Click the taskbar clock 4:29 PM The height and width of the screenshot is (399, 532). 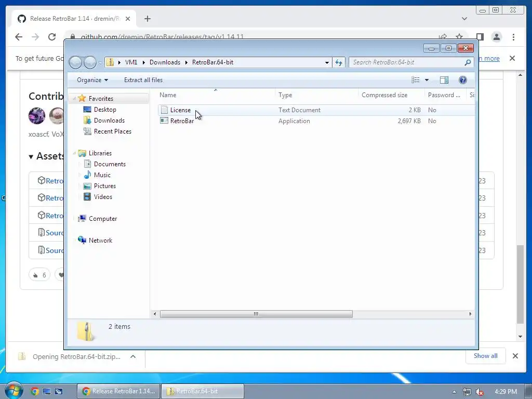506,392
